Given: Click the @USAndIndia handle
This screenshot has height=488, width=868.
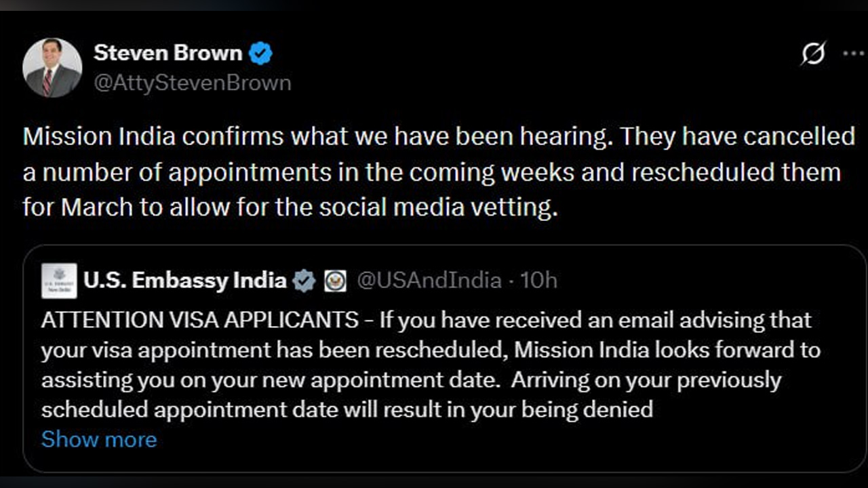Looking at the screenshot, I should [429, 281].
